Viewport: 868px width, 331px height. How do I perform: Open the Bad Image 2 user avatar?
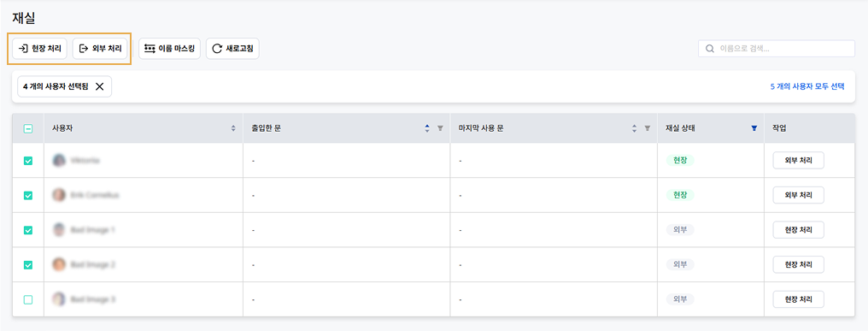59,264
